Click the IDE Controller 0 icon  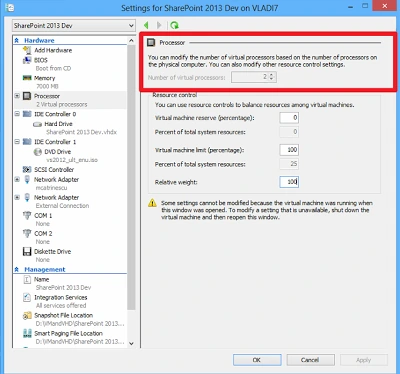point(27,114)
